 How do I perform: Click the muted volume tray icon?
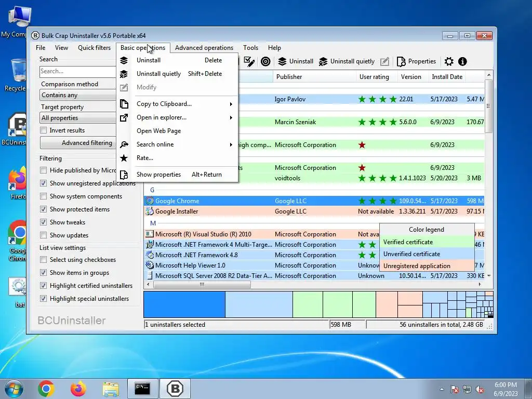(480, 390)
